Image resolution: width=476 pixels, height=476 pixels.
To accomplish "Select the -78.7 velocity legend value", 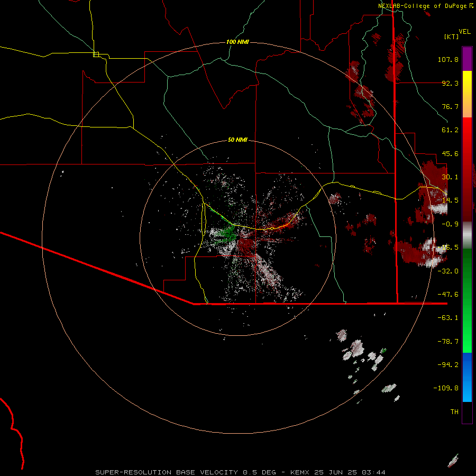I will [448, 342].
